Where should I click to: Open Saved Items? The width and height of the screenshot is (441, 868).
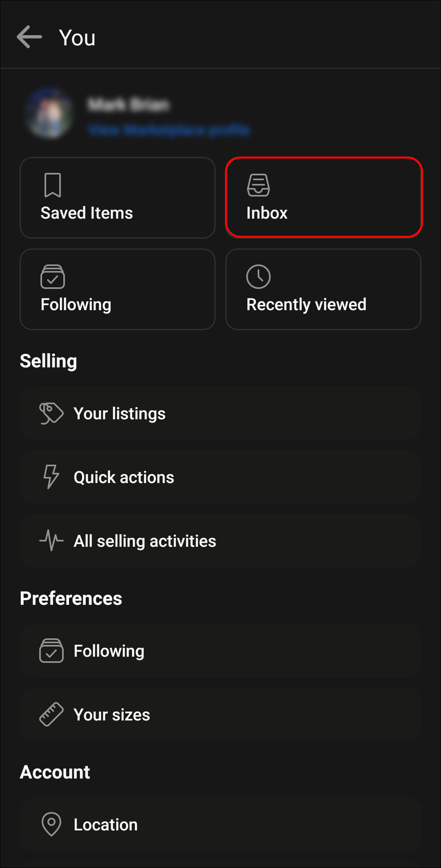118,198
